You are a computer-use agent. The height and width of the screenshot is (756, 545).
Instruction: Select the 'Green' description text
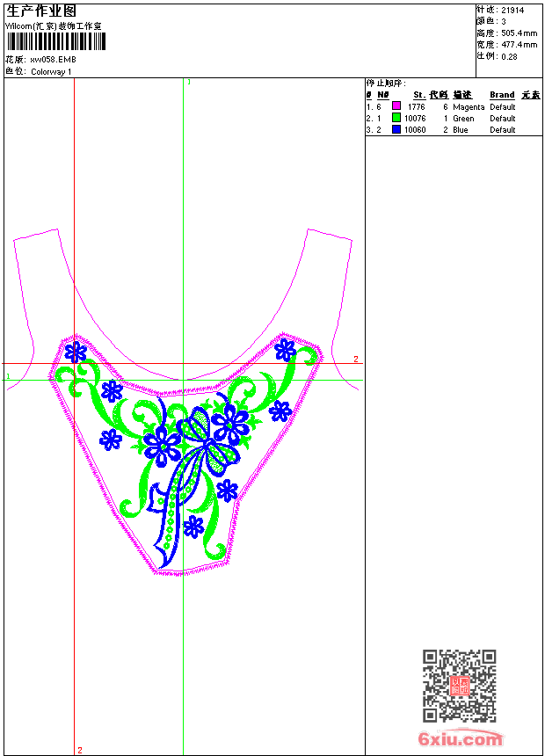(463, 119)
